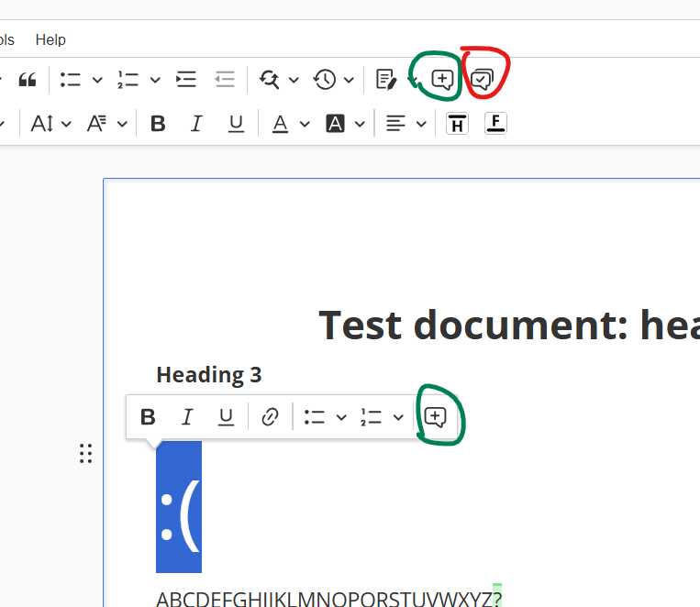Click the boxed H toolbar button
The width and height of the screenshot is (700, 607).
(457, 124)
